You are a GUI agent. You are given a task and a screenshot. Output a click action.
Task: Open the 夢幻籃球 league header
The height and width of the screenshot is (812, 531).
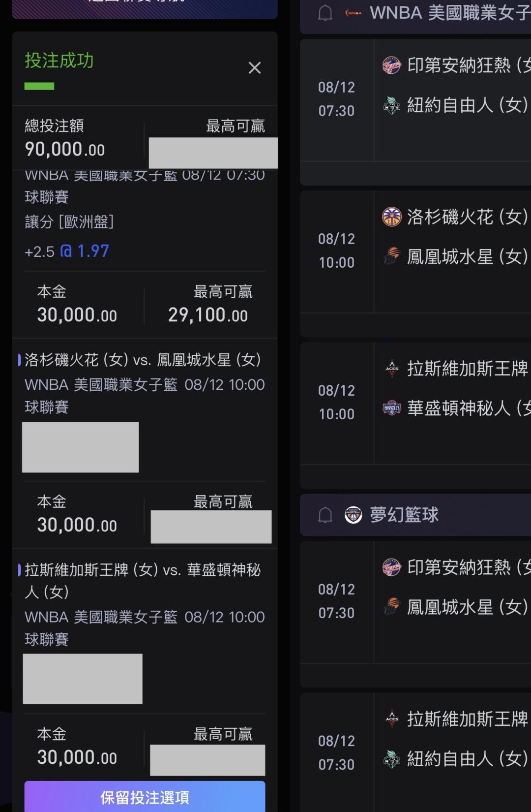tap(415, 515)
